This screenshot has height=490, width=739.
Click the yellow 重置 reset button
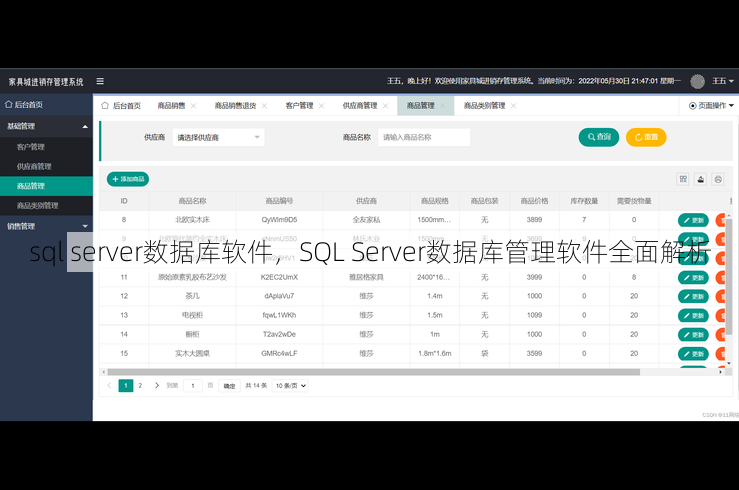[x=646, y=137]
